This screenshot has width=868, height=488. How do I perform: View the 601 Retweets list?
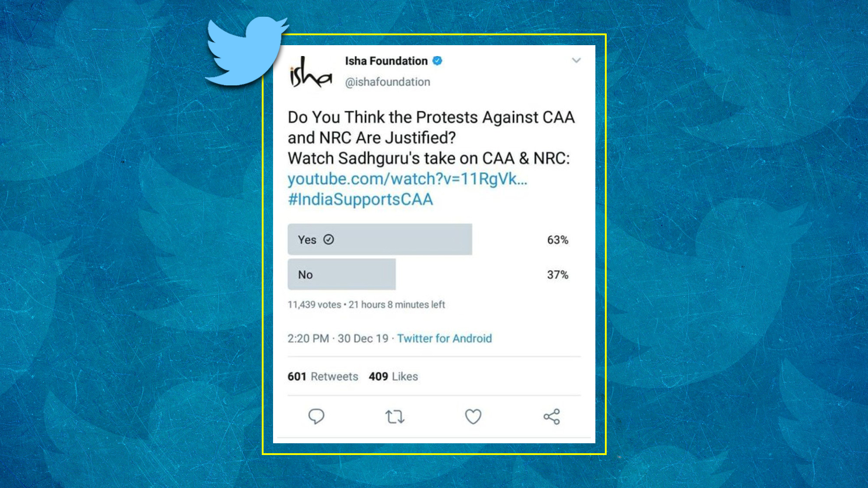(x=323, y=376)
